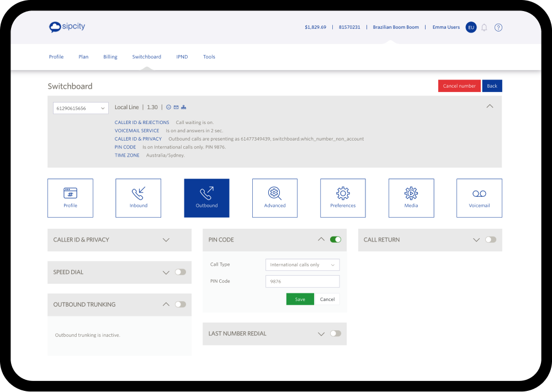Screen dimensions: 552x392
Task: Turn on the Speed Dial toggle
Action: [181, 272]
